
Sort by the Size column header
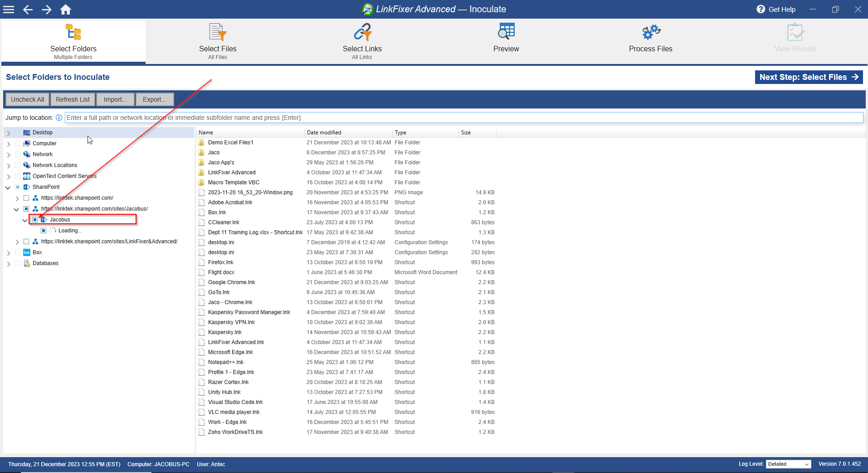tap(478, 133)
